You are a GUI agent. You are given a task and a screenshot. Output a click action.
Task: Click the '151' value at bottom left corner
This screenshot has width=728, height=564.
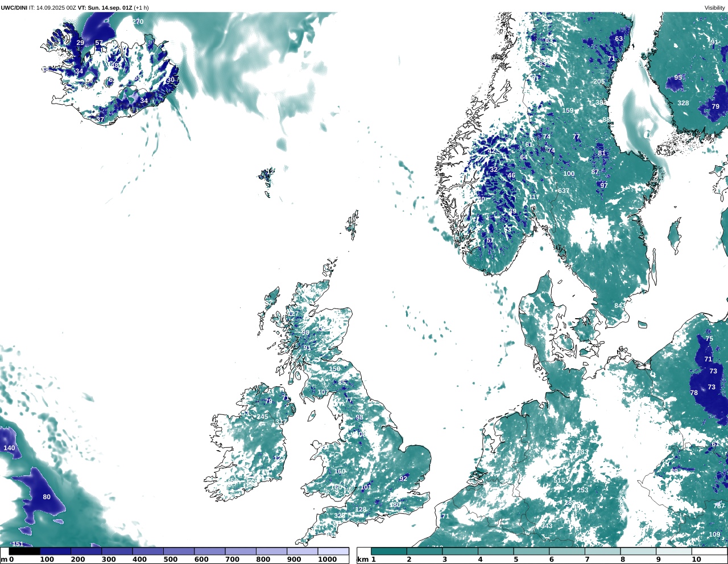tap(18, 545)
